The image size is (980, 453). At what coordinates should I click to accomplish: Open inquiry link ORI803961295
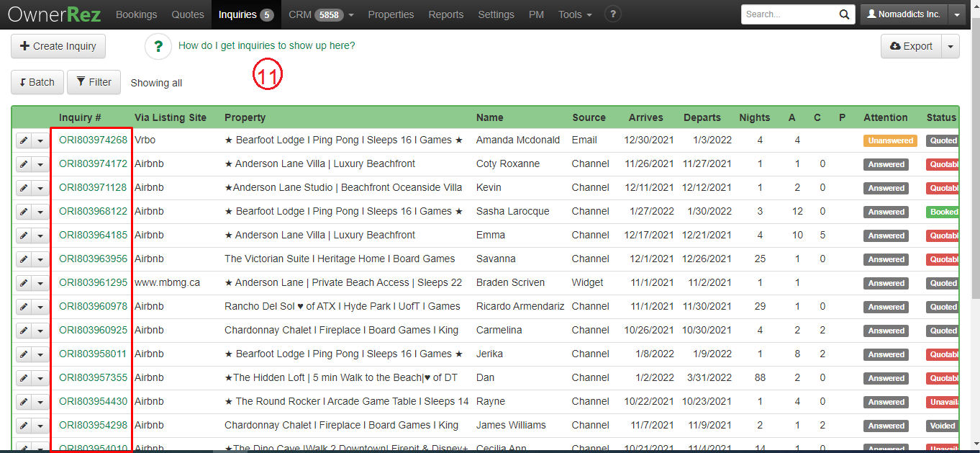[93, 283]
